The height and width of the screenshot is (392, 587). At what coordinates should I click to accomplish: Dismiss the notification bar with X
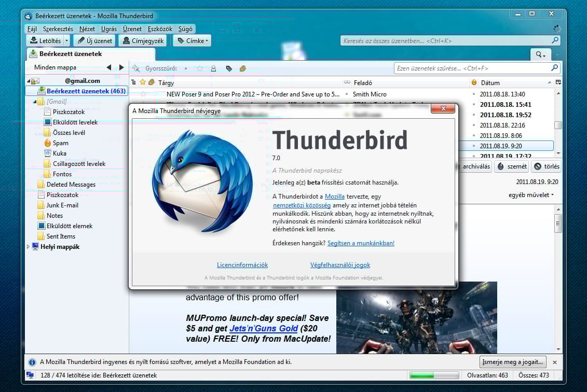tap(555, 362)
